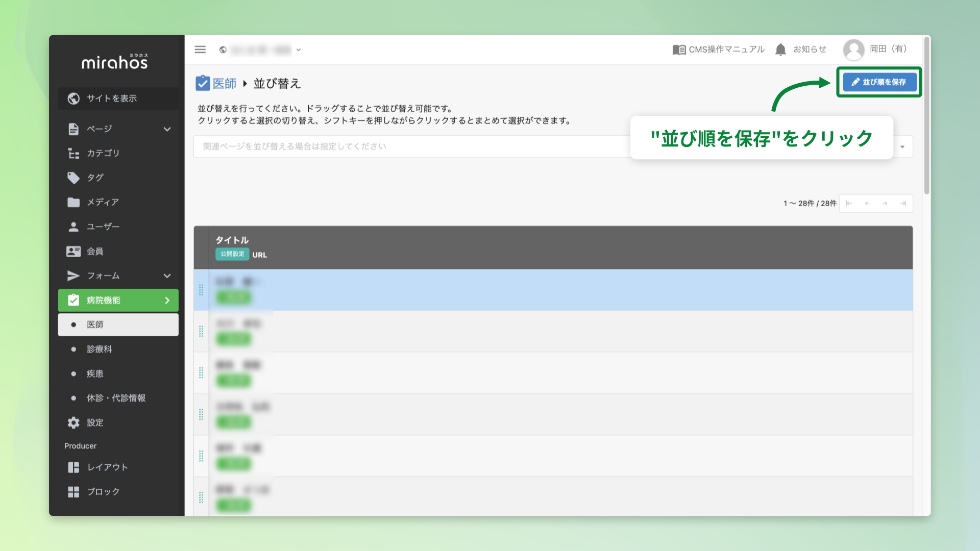
Task: Open the フォーム menu item
Action: coord(118,275)
